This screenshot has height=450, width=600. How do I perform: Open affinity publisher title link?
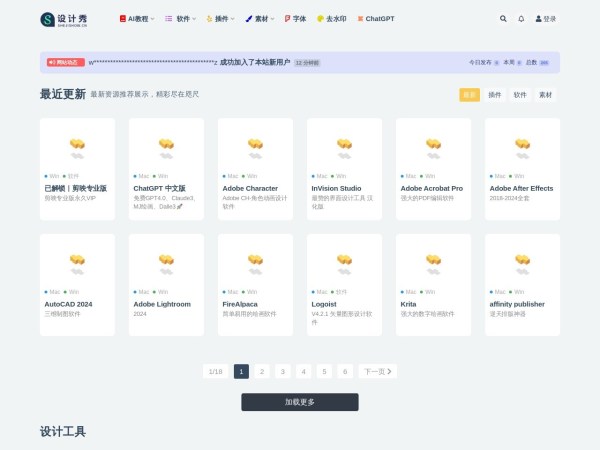coord(517,304)
